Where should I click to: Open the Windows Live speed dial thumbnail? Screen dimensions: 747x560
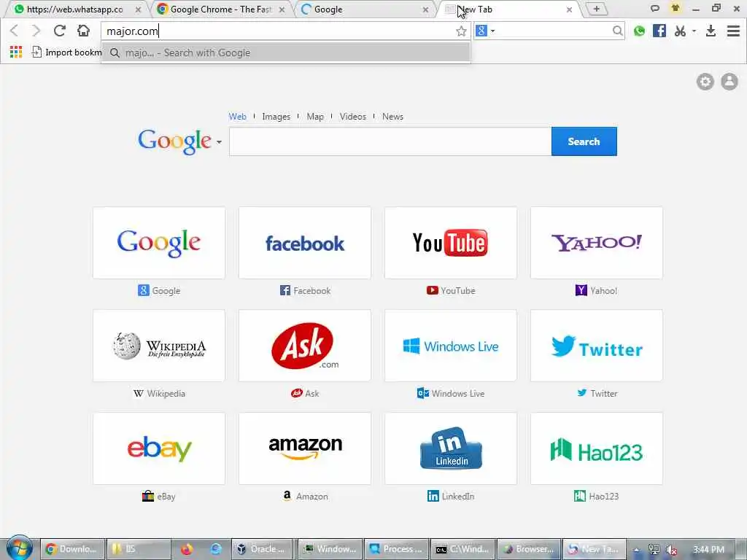[451, 346]
